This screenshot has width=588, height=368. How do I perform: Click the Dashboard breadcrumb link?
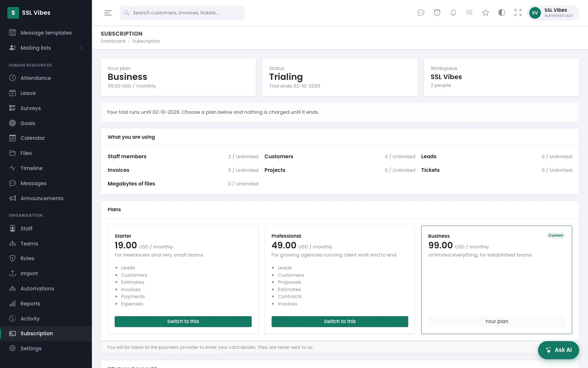pos(113,41)
